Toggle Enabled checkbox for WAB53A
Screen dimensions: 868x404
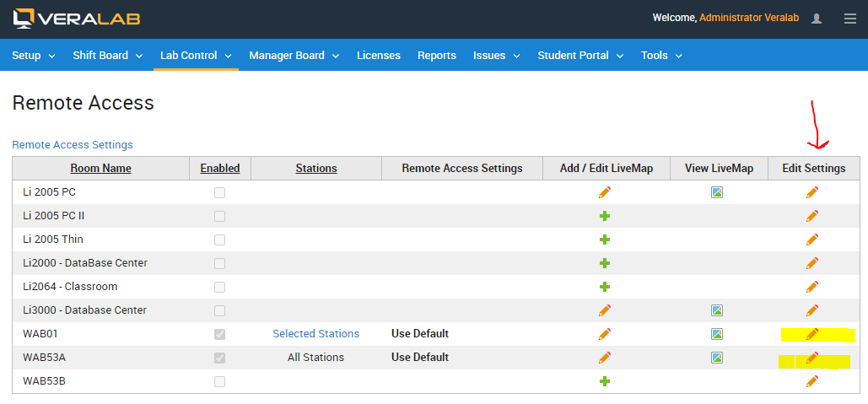click(220, 358)
